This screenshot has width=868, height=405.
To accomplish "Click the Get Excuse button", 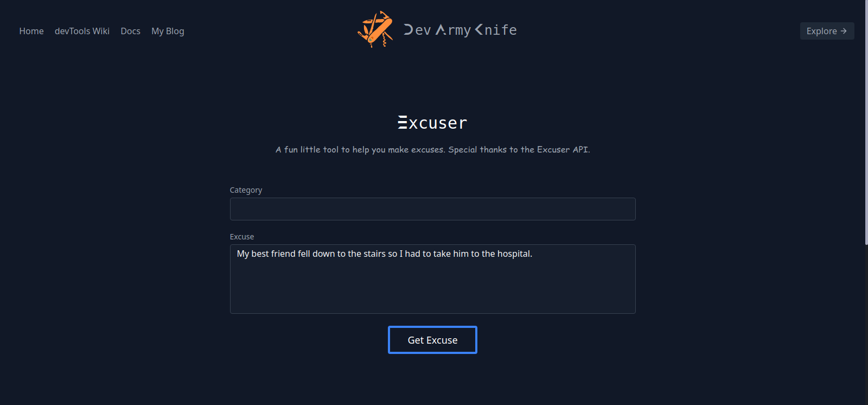I will click(432, 339).
